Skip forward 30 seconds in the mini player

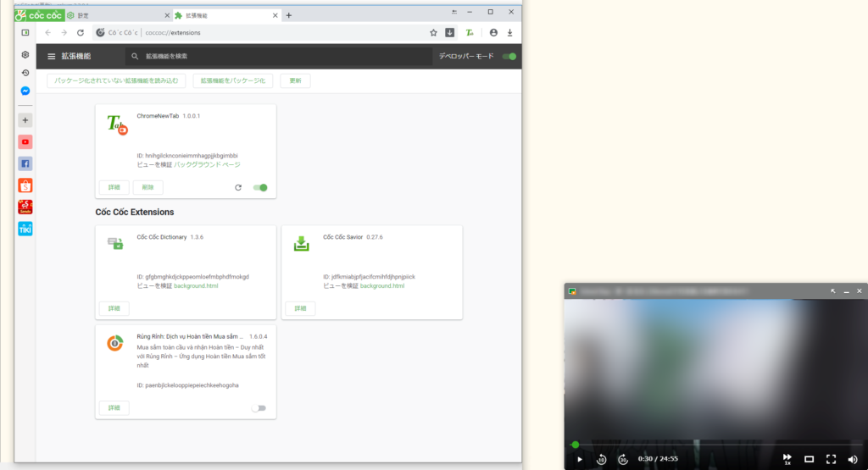tap(623, 459)
